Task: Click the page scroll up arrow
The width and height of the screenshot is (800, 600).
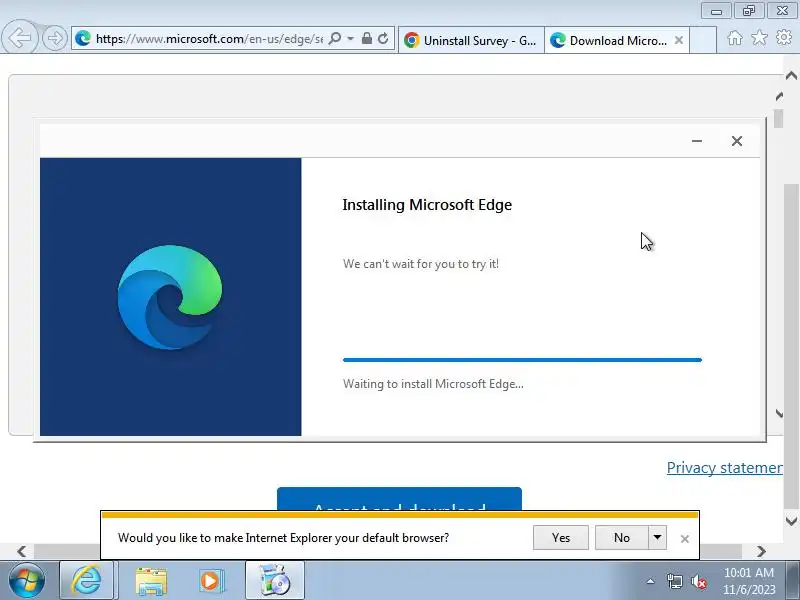Action: [791, 76]
